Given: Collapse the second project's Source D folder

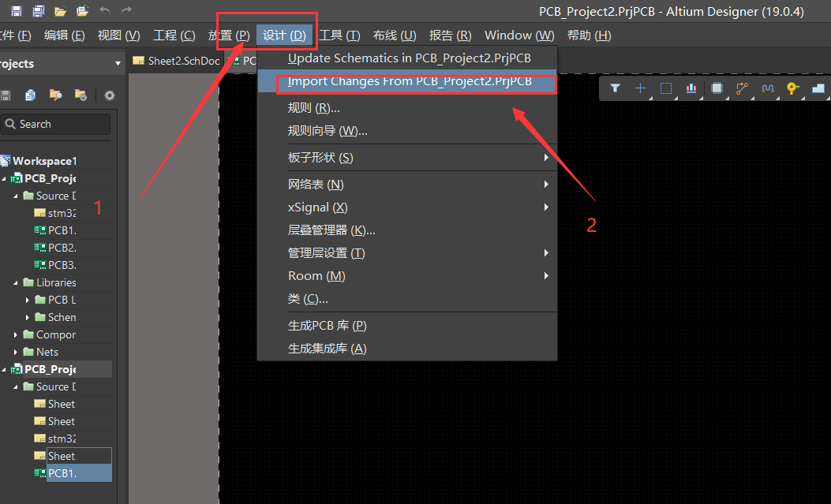Looking at the screenshot, I should coord(15,387).
